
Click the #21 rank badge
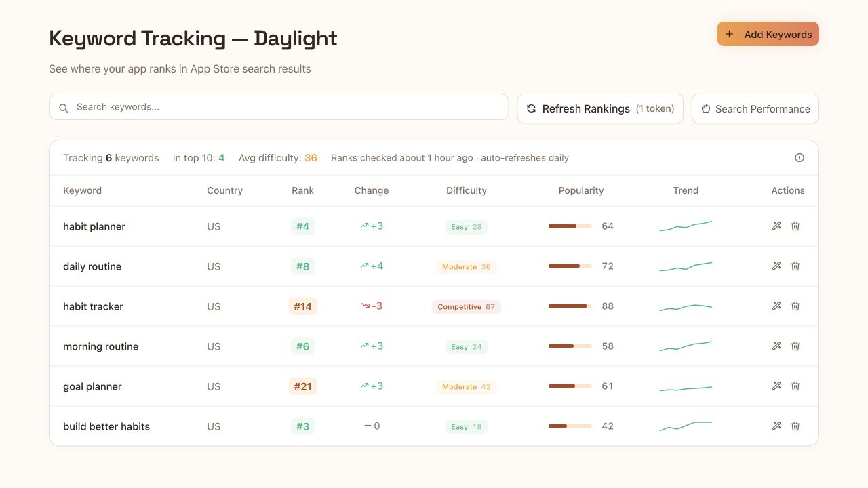click(302, 386)
